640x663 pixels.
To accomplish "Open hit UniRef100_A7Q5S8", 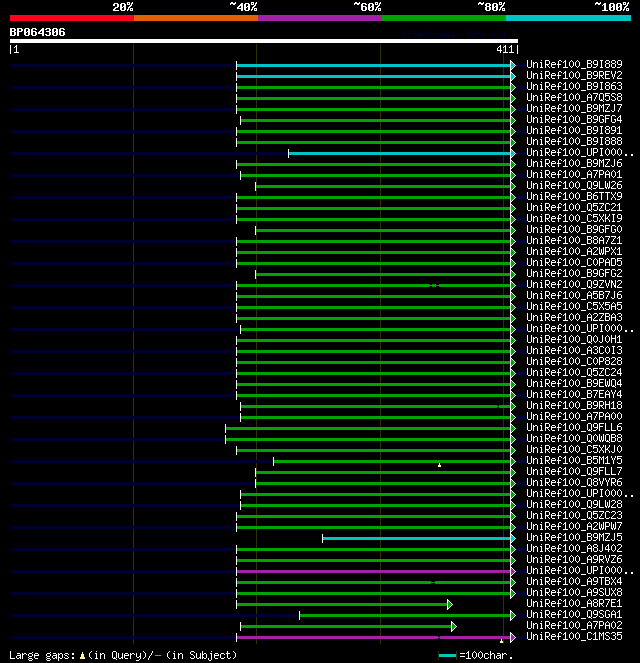I will tap(574, 97).
